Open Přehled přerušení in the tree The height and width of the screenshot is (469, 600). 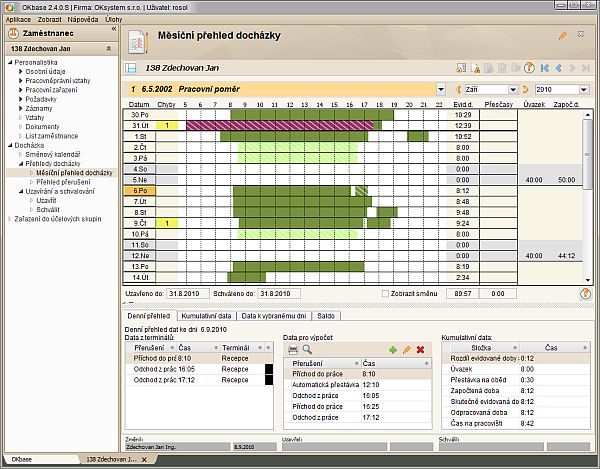point(64,182)
